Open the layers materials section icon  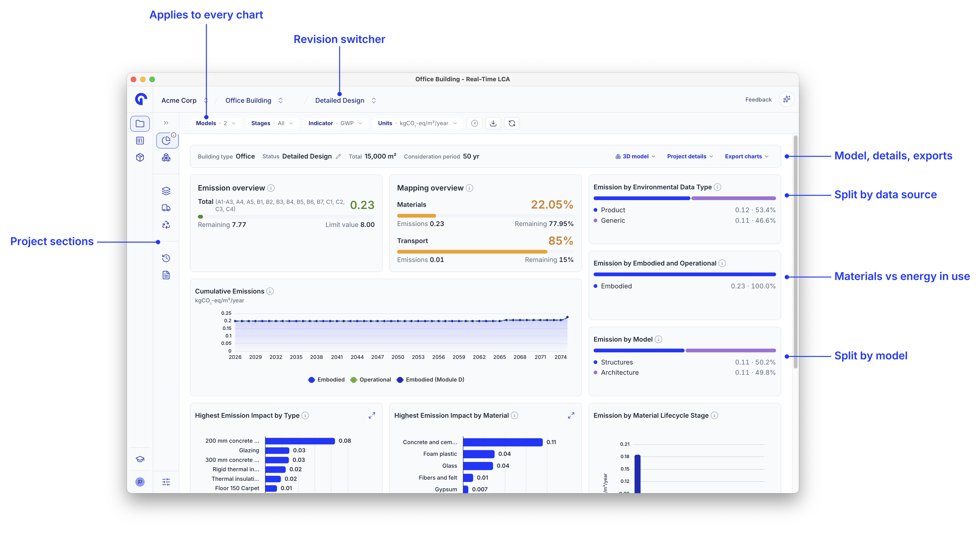click(166, 191)
